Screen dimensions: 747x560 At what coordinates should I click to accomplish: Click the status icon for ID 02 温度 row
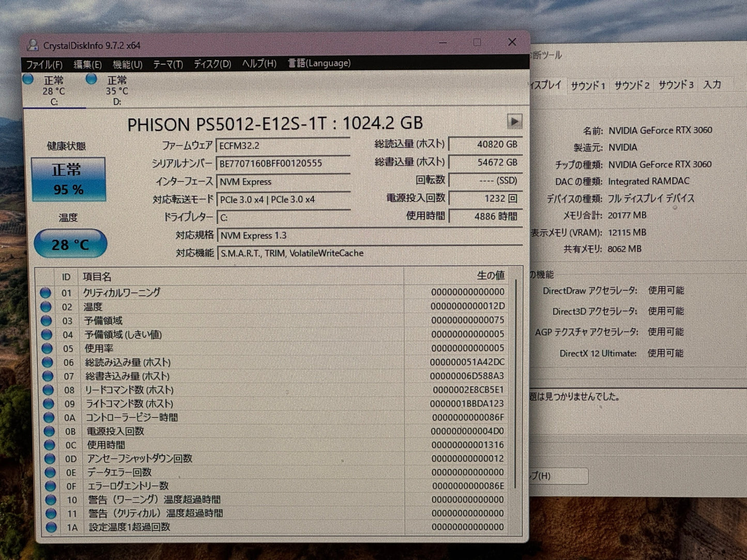pyautogui.click(x=46, y=307)
